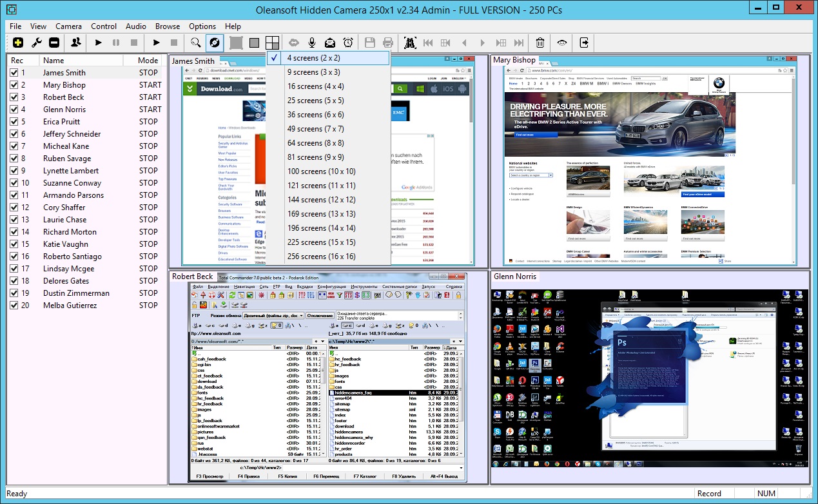
Task: Click the magnifying glass zoom icon
Action: click(x=196, y=43)
